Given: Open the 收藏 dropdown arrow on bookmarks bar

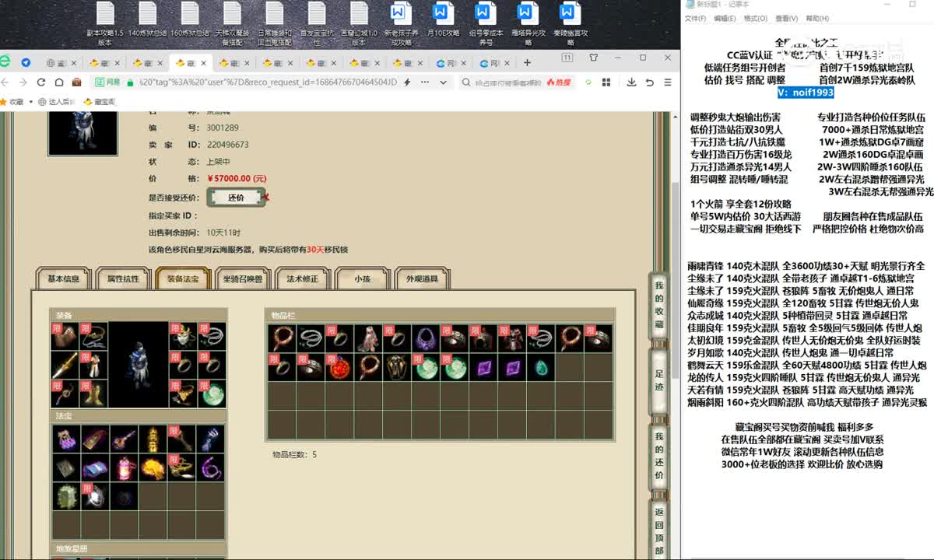Looking at the screenshot, I should point(31,101).
